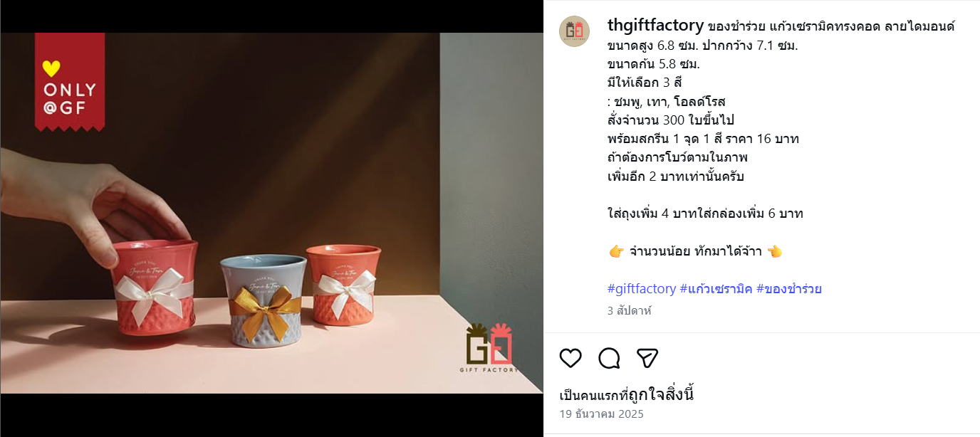This screenshot has height=437, width=980.
Task: Click the '19 ธันวาคม 2025' post date
Action: 601,414
